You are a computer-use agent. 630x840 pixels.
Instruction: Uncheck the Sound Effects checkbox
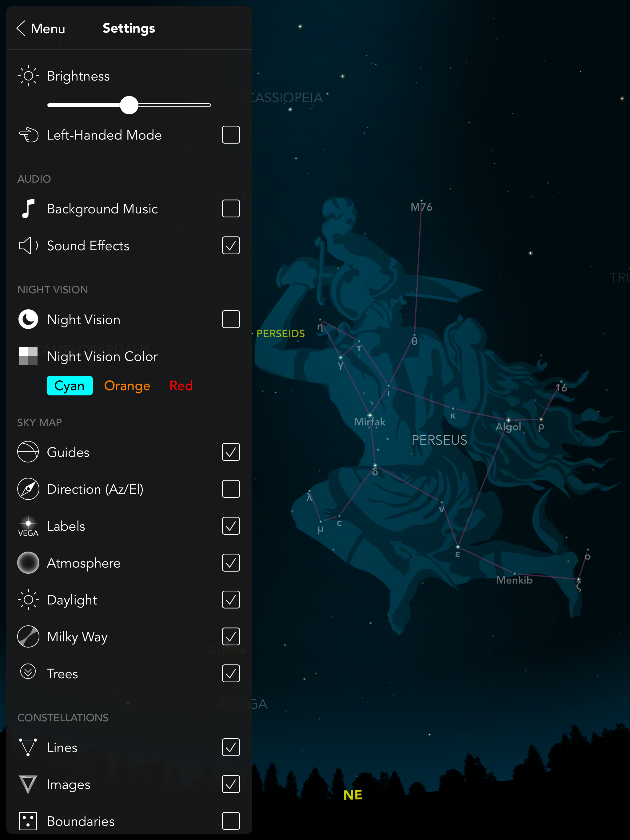point(231,246)
